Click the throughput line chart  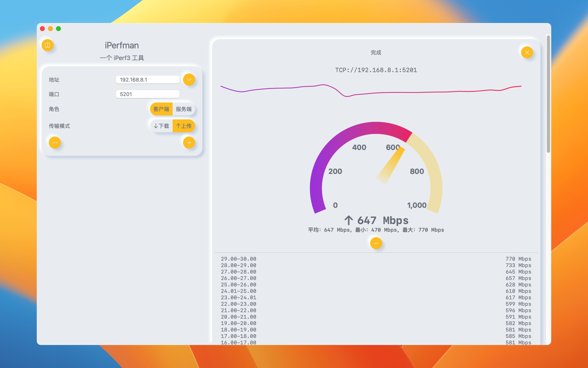pos(371,90)
